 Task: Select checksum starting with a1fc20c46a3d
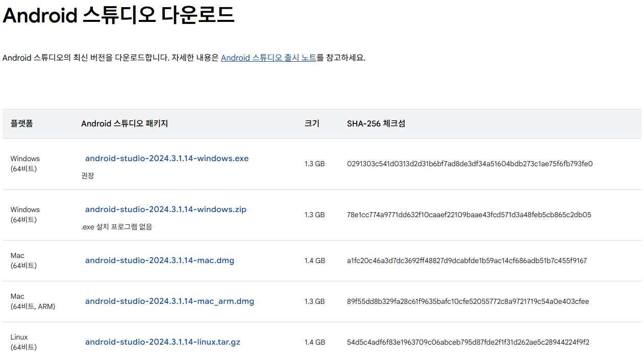(x=467, y=261)
